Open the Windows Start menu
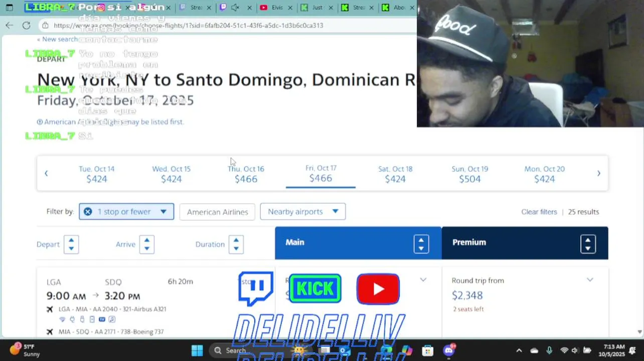Screen dimensions: 644x361 197,350
